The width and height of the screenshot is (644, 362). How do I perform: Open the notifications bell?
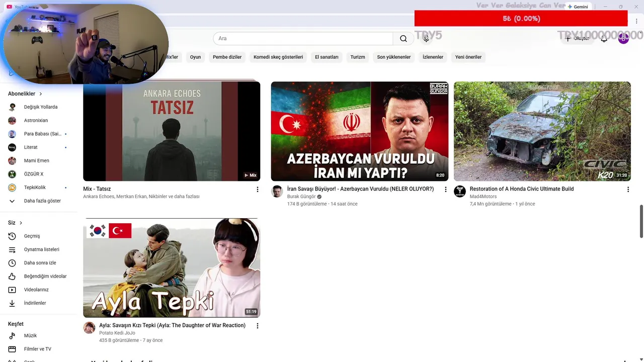tap(604, 39)
